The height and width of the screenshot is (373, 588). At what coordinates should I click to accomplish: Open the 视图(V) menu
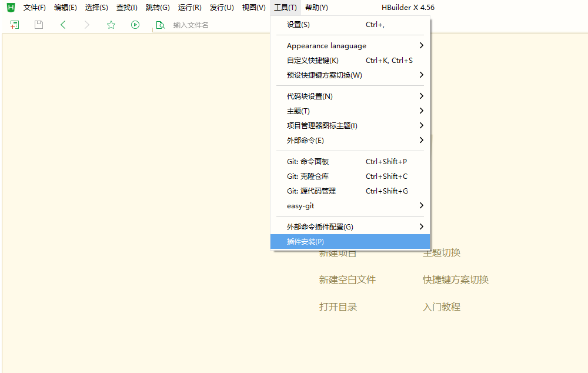[254, 8]
